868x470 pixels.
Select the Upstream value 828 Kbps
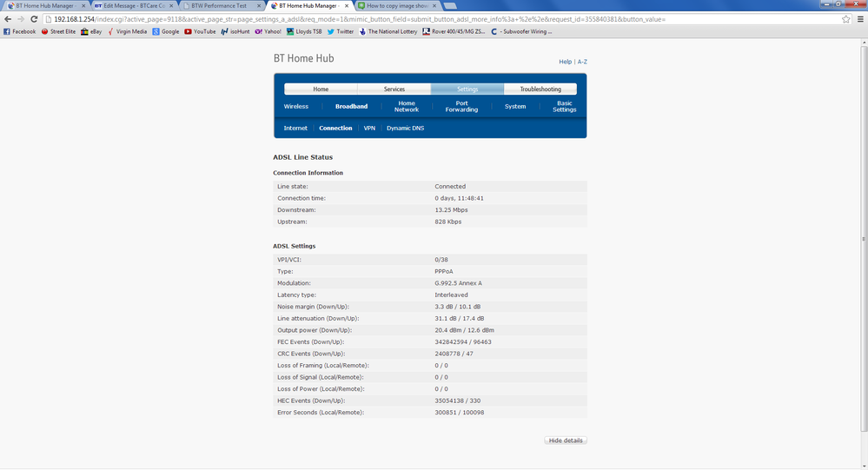pyautogui.click(x=447, y=222)
